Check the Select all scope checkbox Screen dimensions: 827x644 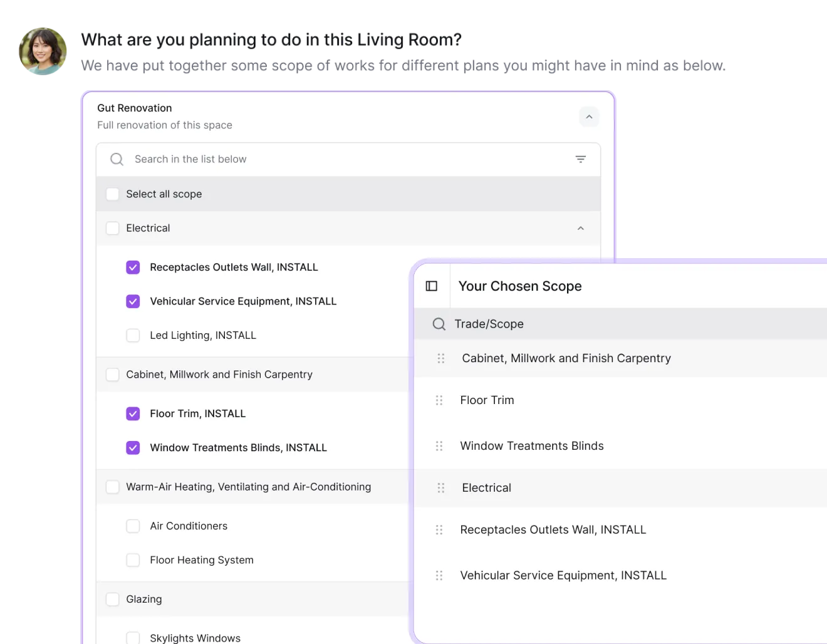pyautogui.click(x=113, y=194)
